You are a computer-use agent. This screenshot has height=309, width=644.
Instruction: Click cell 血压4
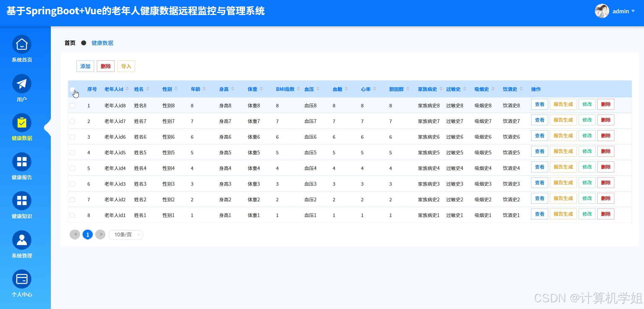[310, 168]
